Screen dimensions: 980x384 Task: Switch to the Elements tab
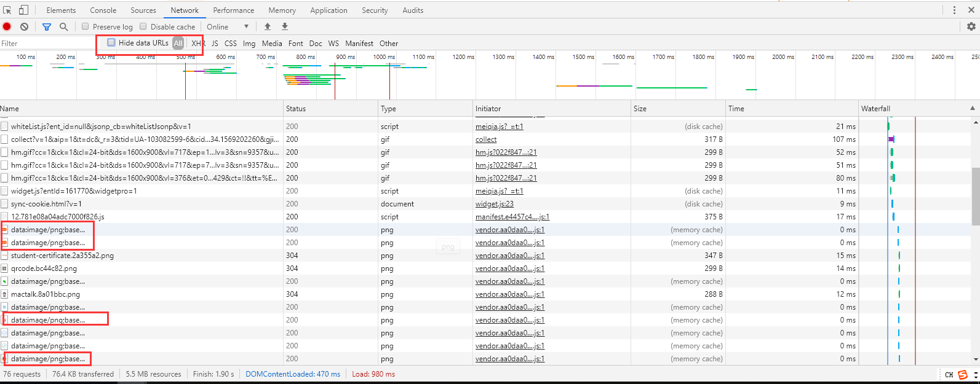click(61, 10)
